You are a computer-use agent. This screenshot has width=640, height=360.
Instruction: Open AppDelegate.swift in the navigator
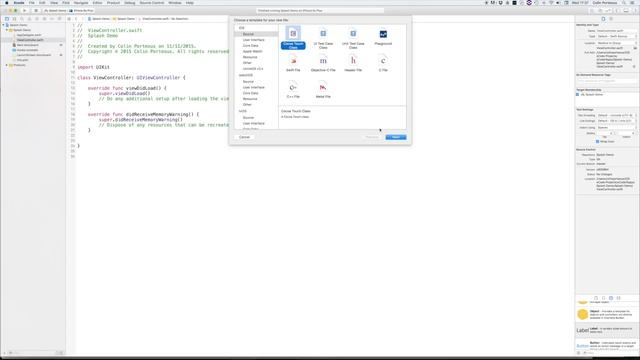(29, 35)
